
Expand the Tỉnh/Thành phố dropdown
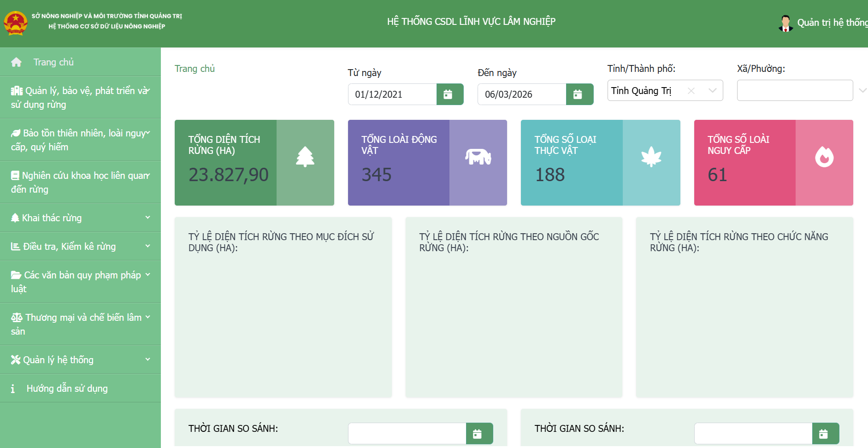click(x=712, y=91)
